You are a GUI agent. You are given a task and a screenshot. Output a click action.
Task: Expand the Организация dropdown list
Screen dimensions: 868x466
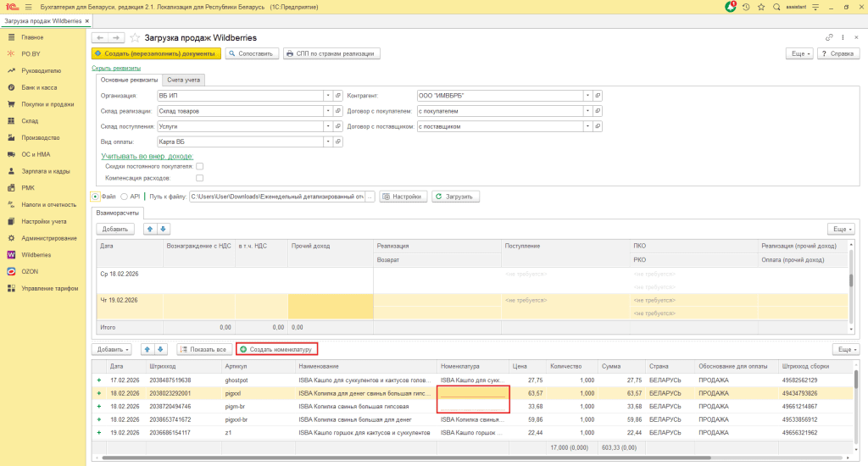[x=328, y=96]
